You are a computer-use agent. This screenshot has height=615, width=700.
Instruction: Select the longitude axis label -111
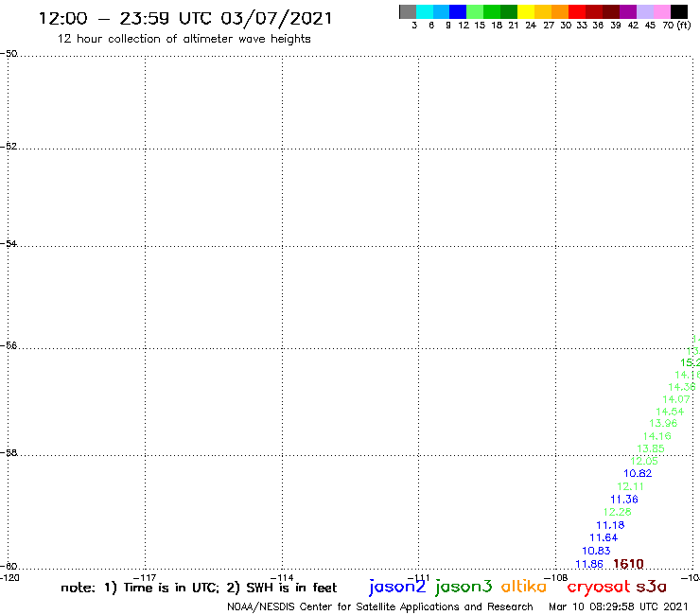[418, 577]
